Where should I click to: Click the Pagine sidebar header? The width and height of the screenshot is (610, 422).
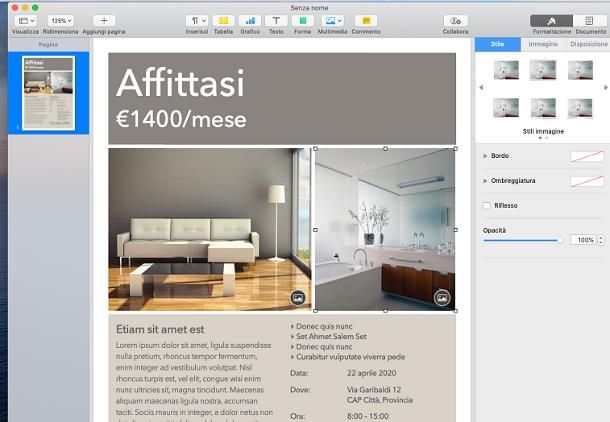[x=48, y=45]
